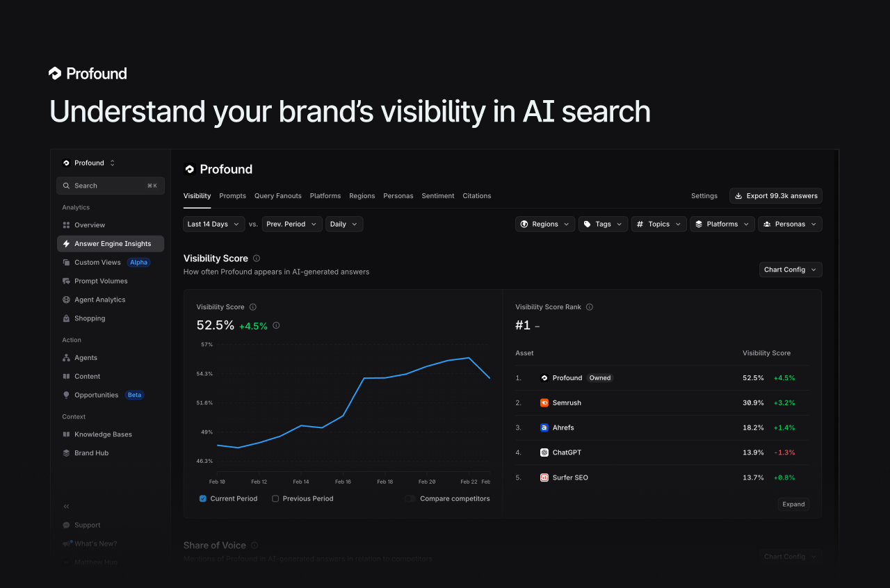Click the Export 99.3k answers button
The image size is (890, 588).
tap(775, 195)
